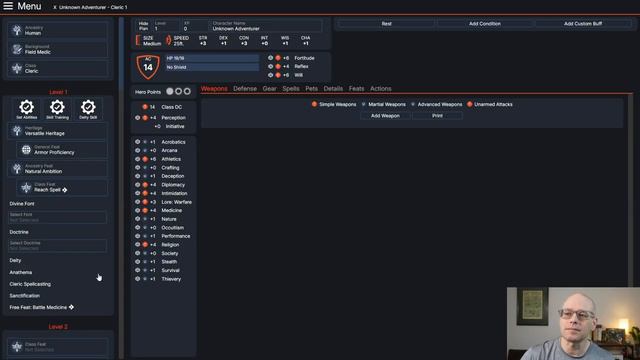Switch to the Gear tab

point(269,89)
